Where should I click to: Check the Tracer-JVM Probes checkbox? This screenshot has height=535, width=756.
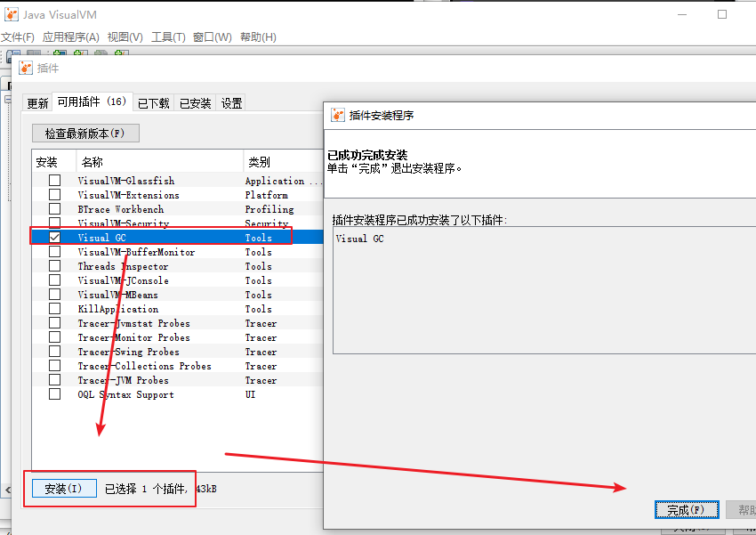click(55, 379)
